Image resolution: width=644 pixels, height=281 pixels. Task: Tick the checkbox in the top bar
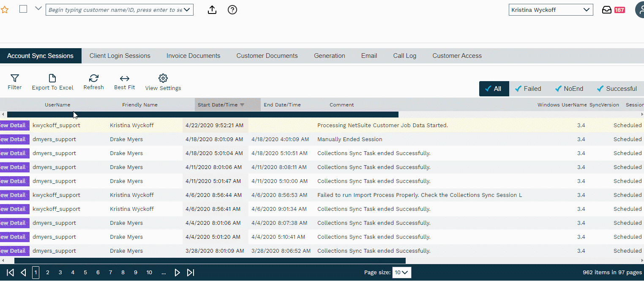click(x=23, y=9)
